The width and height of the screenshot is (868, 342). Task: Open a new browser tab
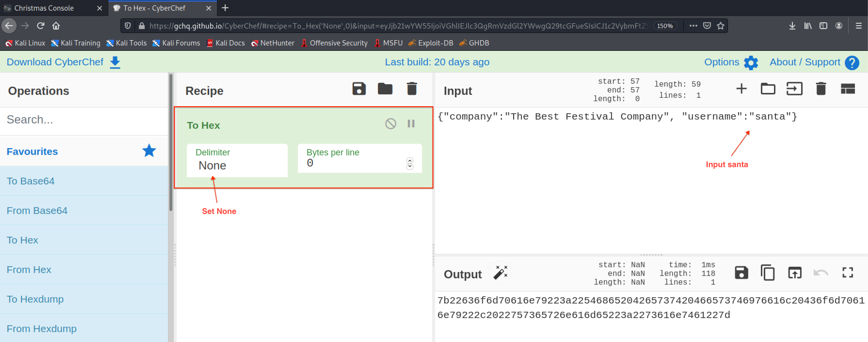point(225,8)
